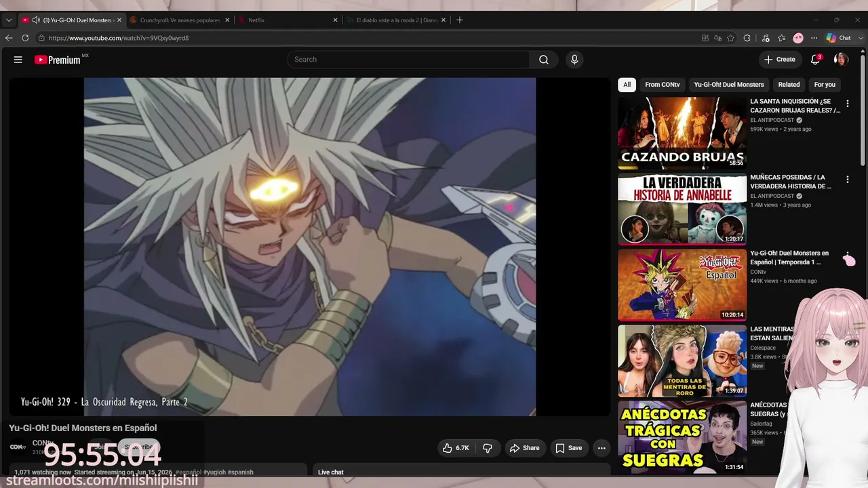
Task: Open the Create menu
Action: 780,60
